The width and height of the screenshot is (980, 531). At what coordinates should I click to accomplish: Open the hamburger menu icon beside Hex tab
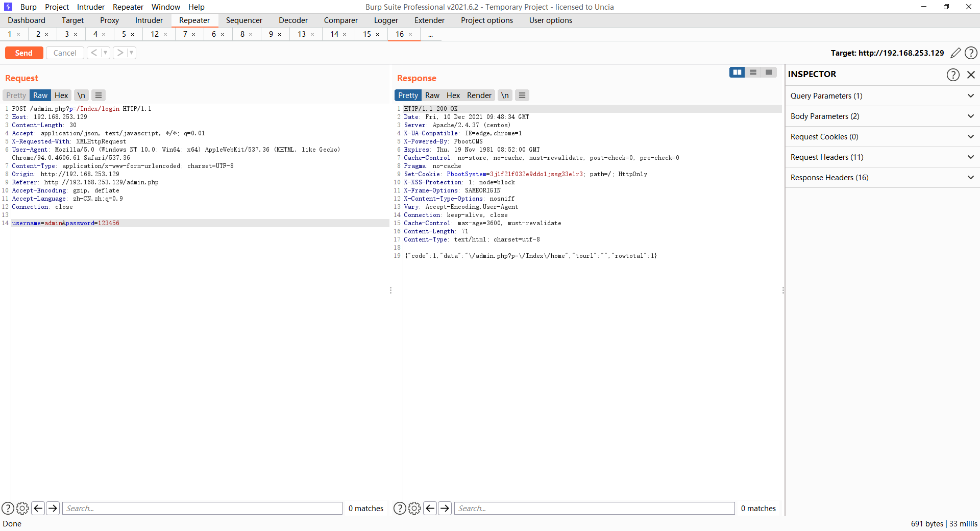click(98, 95)
